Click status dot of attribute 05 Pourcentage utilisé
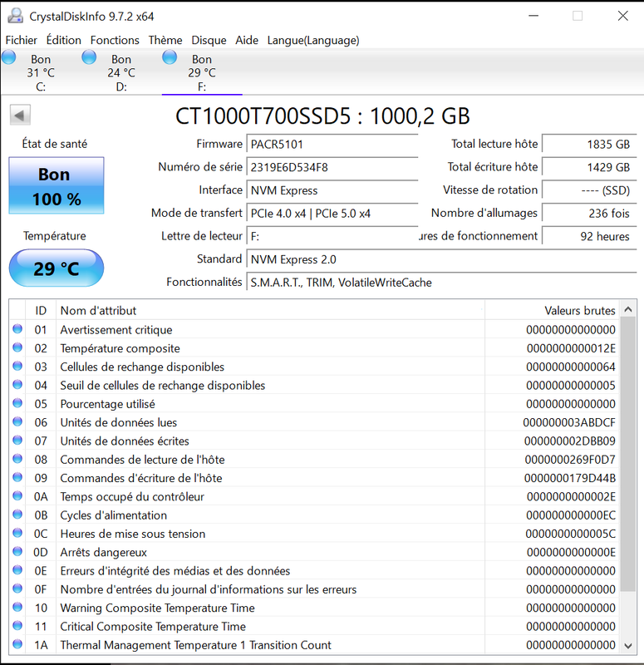This screenshot has height=665, width=644. (x=17, y=403)
